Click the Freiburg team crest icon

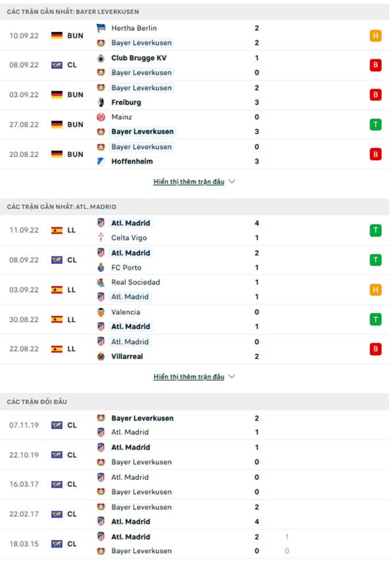point(101,102)
